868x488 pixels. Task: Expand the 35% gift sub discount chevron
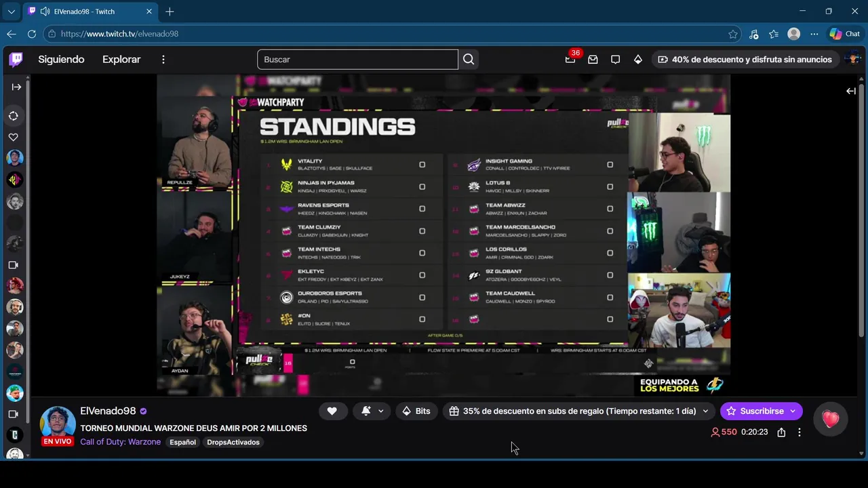[x=705, y=411]
